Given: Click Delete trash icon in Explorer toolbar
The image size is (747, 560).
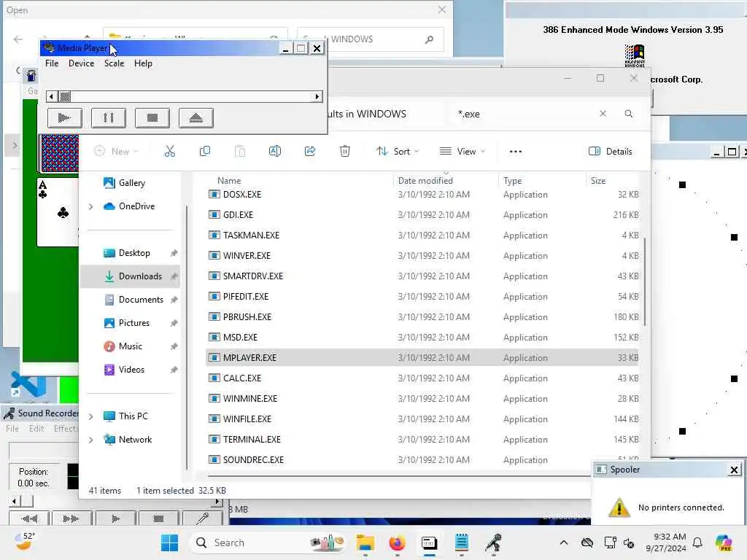Looking at the screenshot, I should tap(345, 152).
